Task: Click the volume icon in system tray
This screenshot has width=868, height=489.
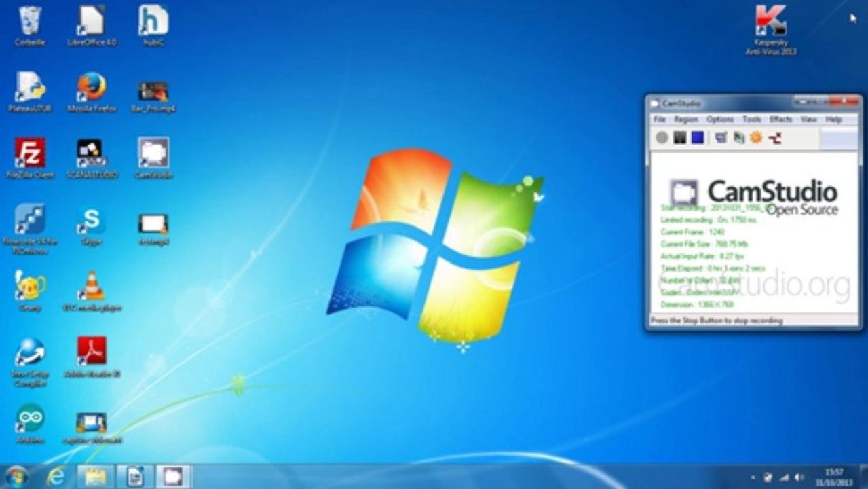Action: tap(799, 477)
